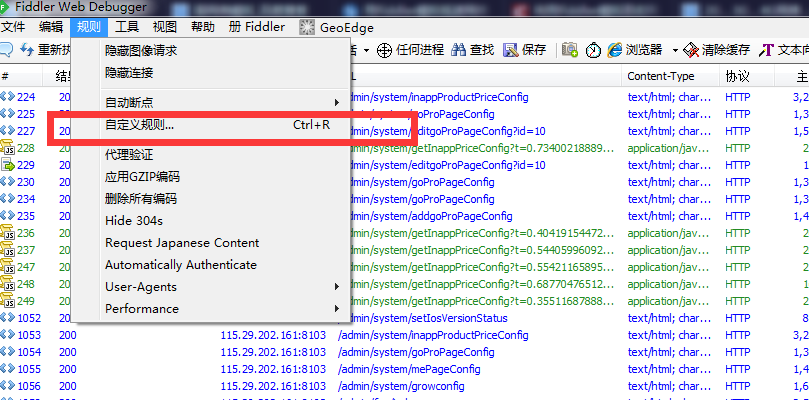Open the 编辑 menu

[x=51, y=27]
